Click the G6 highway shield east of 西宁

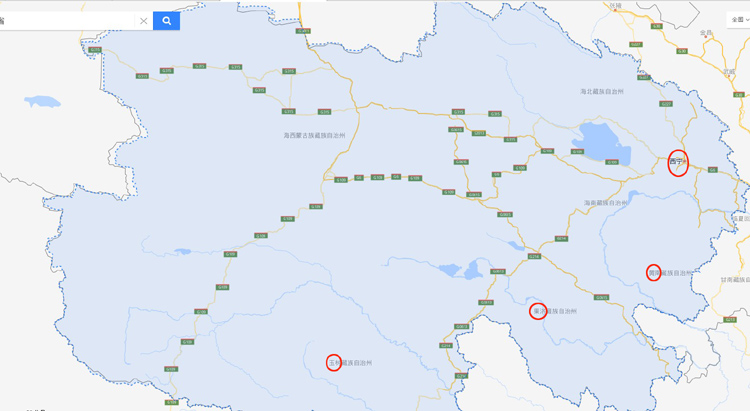[713, 170]
